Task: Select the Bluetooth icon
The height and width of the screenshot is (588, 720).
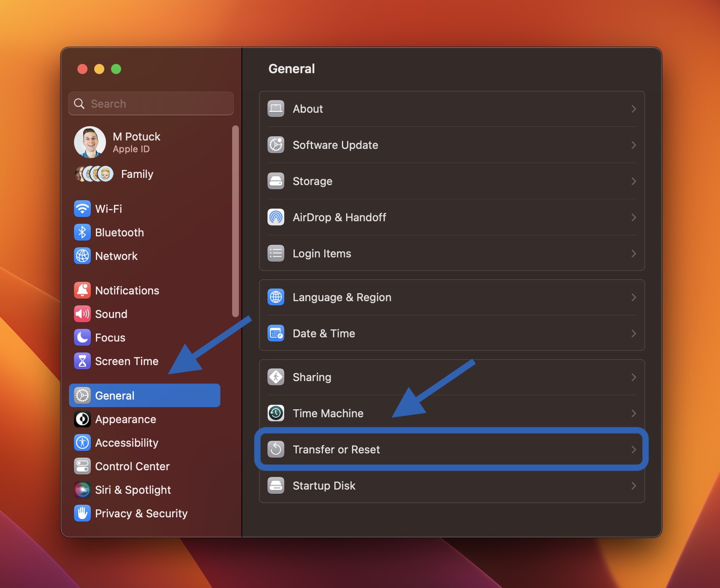Action: (x=83, y=232)
